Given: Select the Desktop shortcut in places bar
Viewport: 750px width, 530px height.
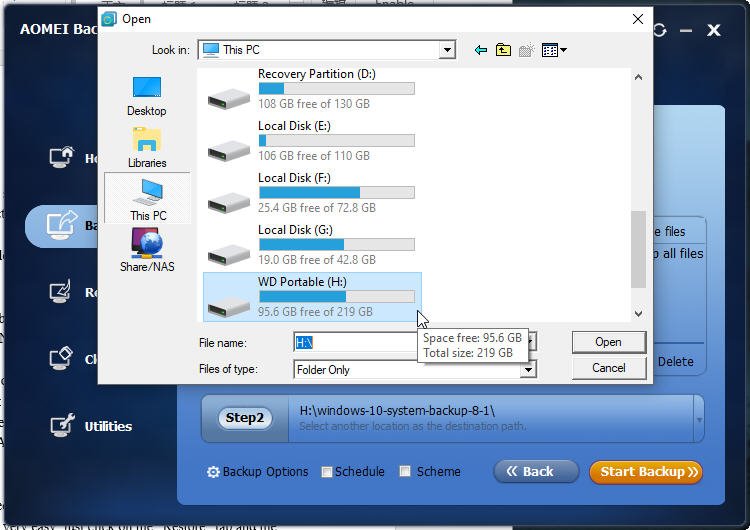Looking at the screenshot, I should point(147,96).
